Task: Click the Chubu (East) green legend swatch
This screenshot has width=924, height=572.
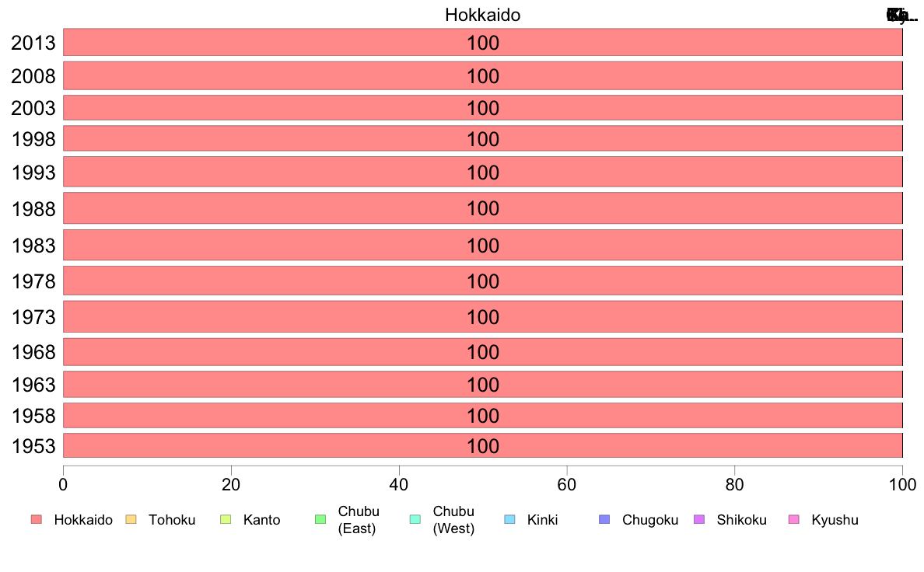Action: click(320, 519)
